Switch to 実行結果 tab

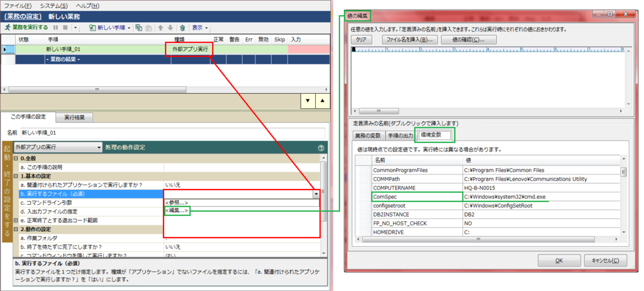pyautogui.click(x=74, y=118)
